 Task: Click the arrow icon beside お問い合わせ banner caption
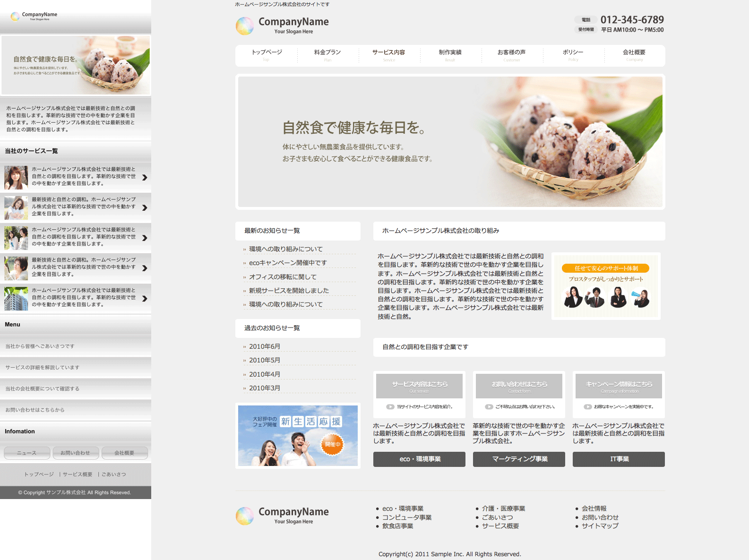[x=489, y=407]
